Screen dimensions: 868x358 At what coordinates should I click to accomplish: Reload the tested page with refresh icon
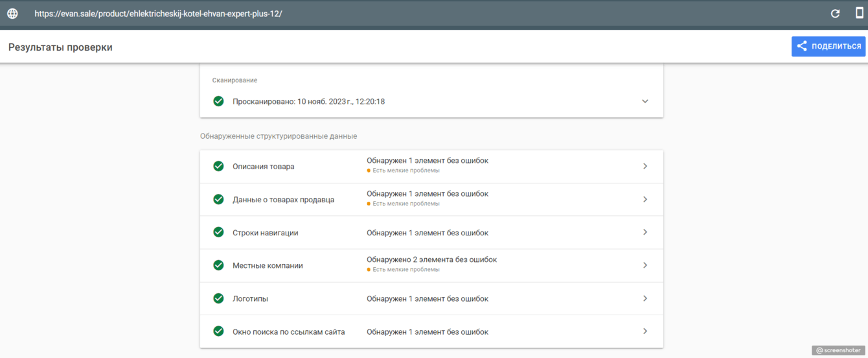coord(835,14)
